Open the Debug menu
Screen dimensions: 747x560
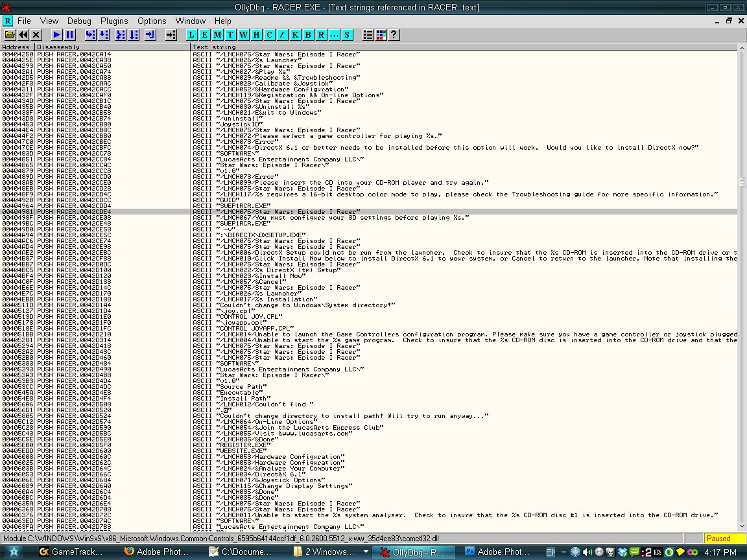click(79, 21)
